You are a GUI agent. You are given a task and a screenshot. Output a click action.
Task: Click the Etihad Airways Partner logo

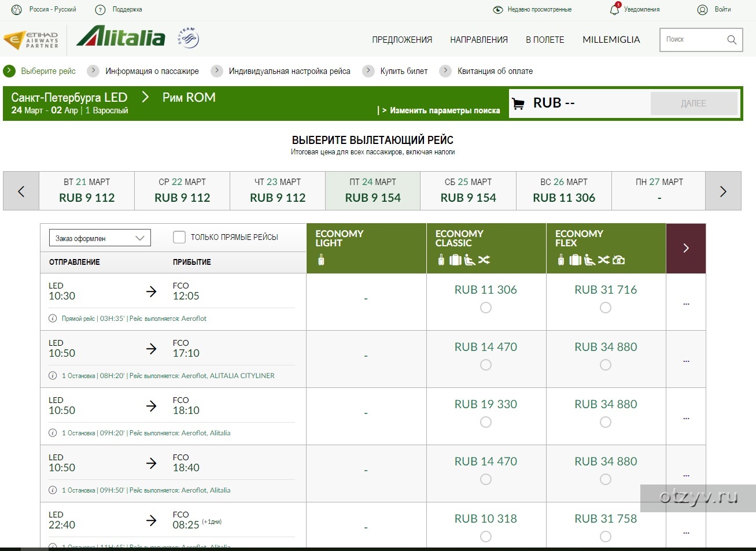[31, 40]
